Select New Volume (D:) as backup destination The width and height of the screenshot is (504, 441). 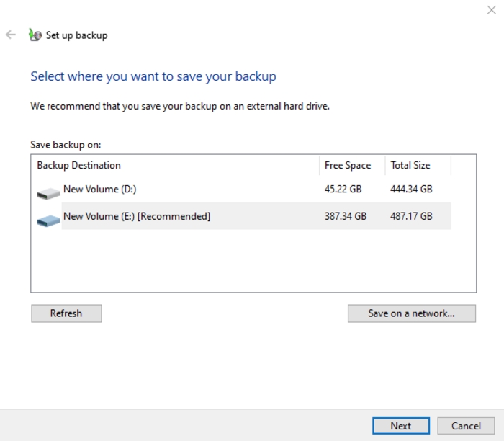click(x=100, y=190)
